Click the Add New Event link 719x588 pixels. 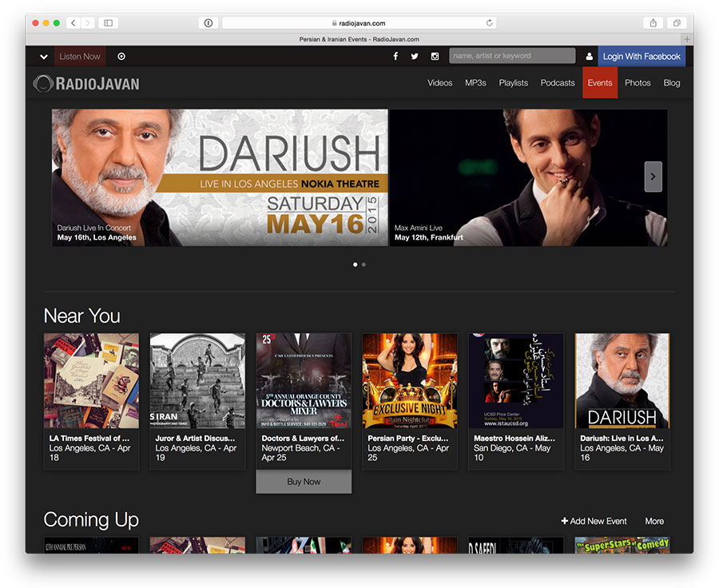594,521
